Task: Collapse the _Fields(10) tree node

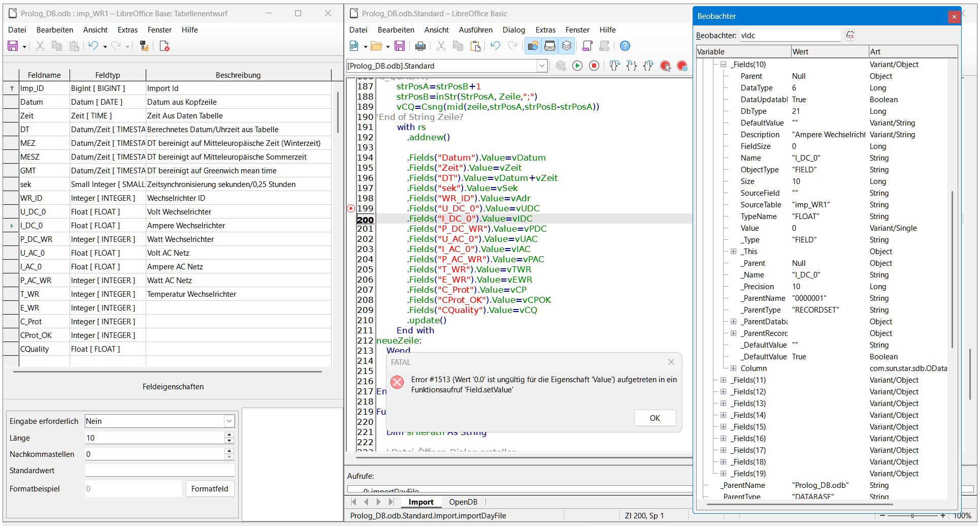Action: 723,65
